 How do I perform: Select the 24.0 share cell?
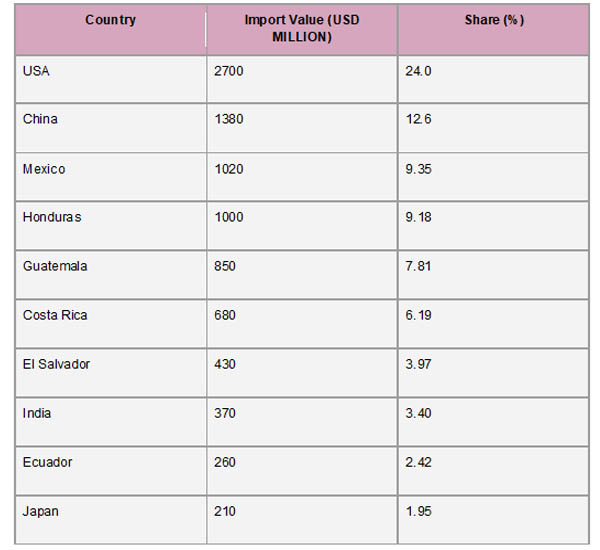point(493,79)
